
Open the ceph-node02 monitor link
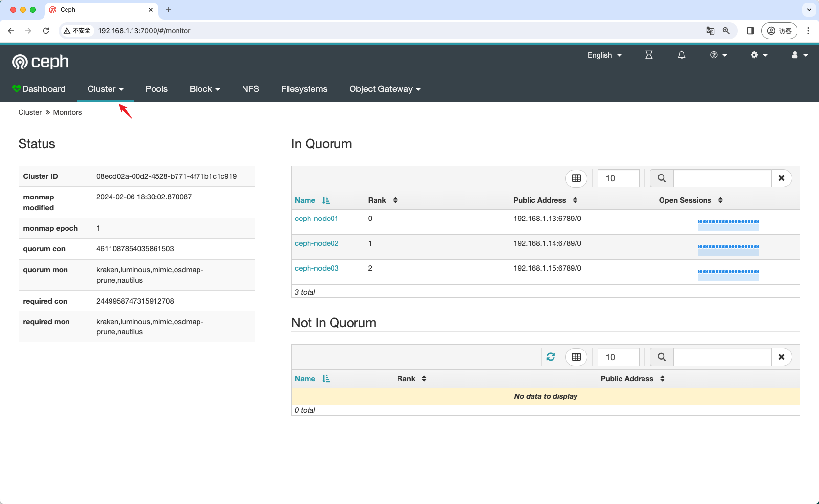click(316, 243)
